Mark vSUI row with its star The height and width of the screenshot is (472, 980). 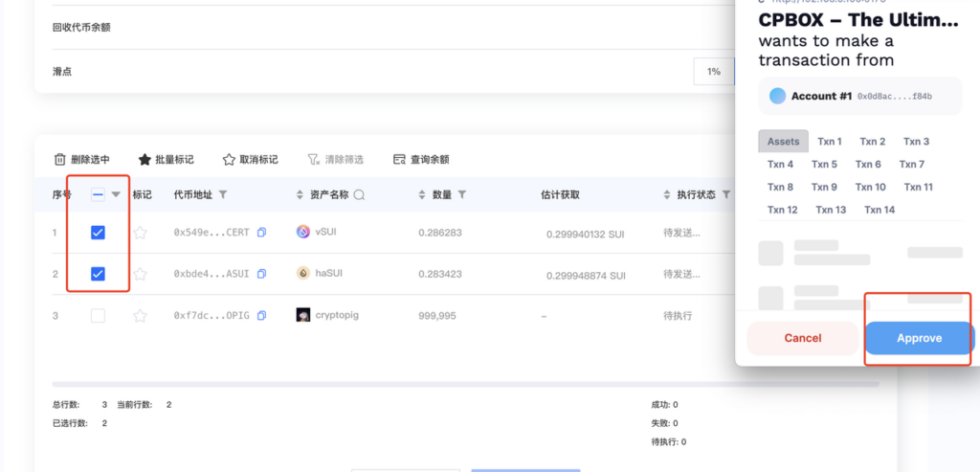(140, 234)
